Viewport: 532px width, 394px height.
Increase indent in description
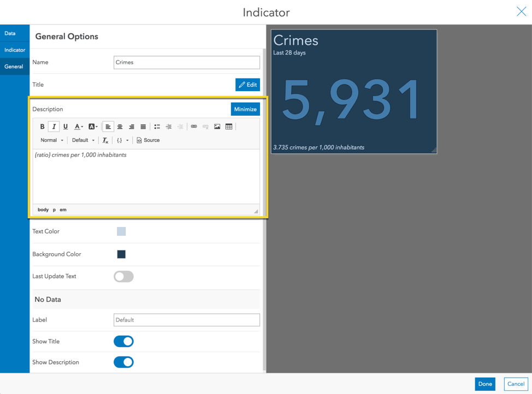(x=169, y=127)
